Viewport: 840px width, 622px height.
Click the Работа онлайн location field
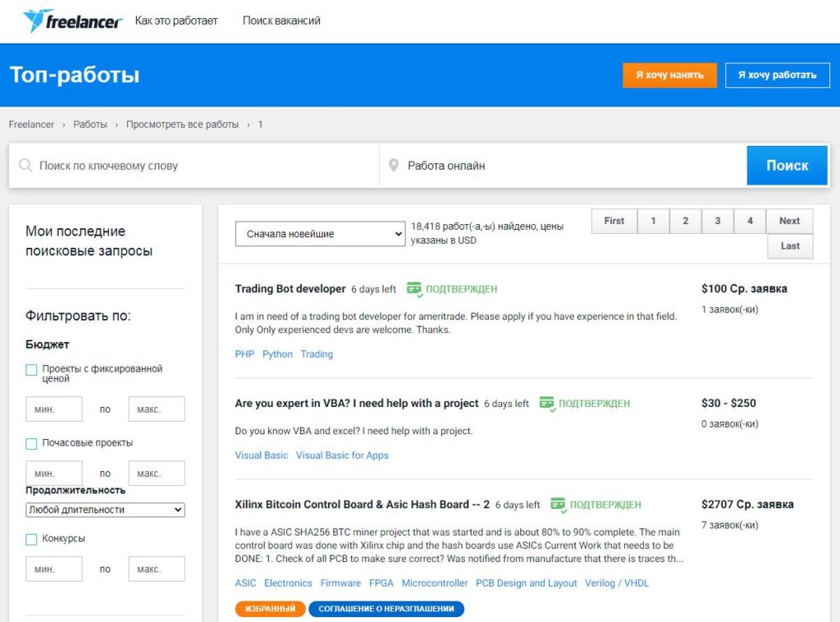(563, 166)
